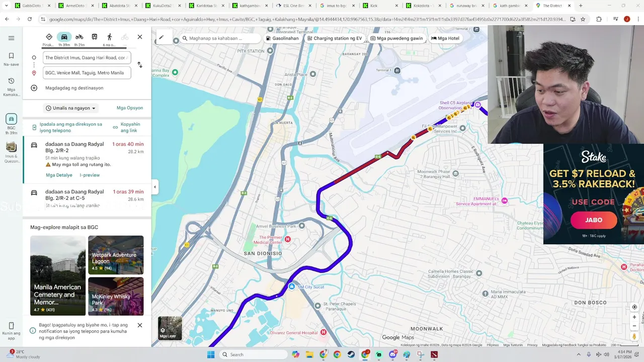
Task: Click the Maghanap sa kahabaan search box
Action: point(220,38)
